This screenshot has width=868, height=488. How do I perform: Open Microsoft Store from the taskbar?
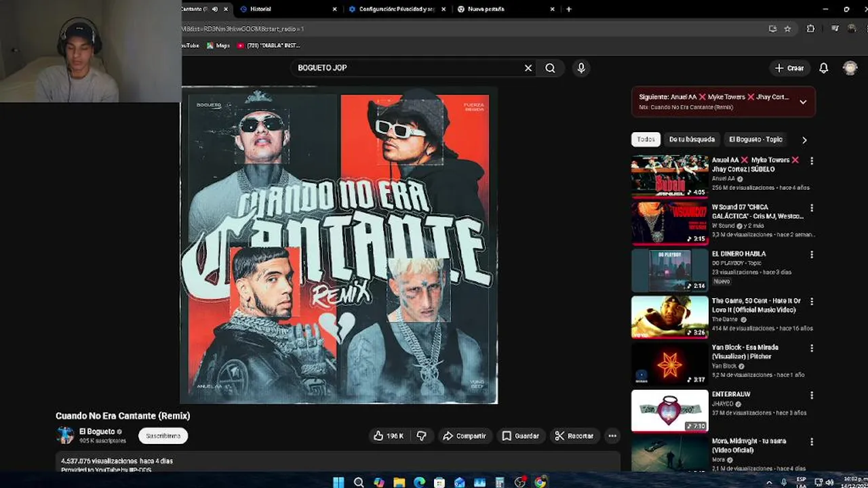(x=439, y=482)
